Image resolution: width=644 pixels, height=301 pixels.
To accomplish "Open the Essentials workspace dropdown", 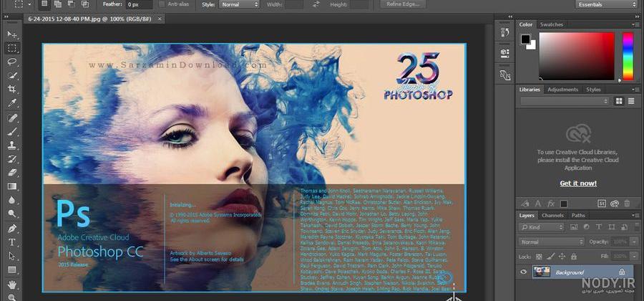I will coord(606,4).
